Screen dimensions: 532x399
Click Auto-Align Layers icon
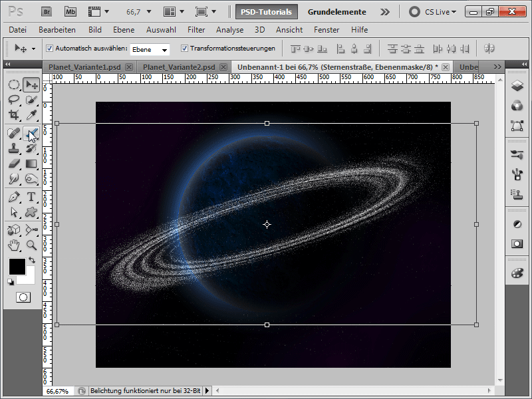pos(489,49)
